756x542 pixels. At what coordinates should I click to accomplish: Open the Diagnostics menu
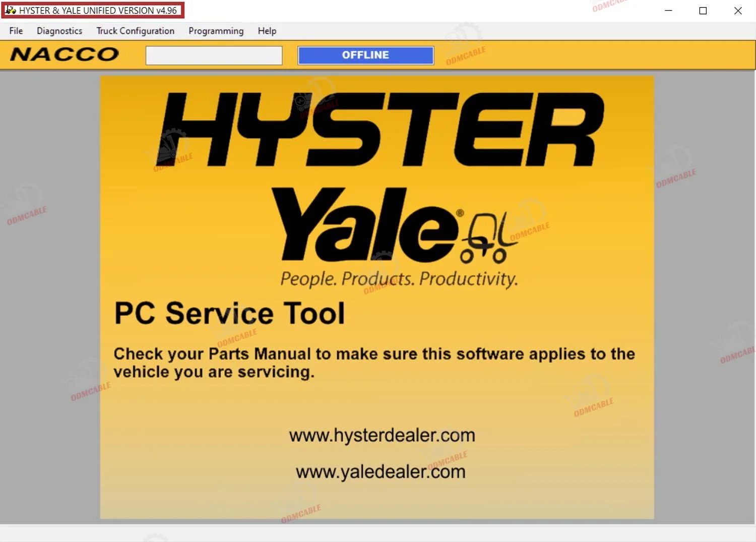coord(59,31)
